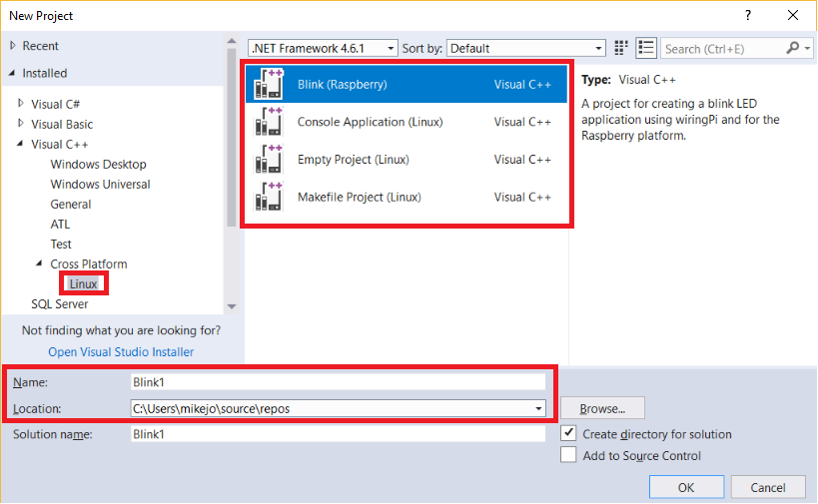Viewport: 818px width, 504px height.
Task: Enable Add to Source Control checkbox
Action: [x=568, y=455]
